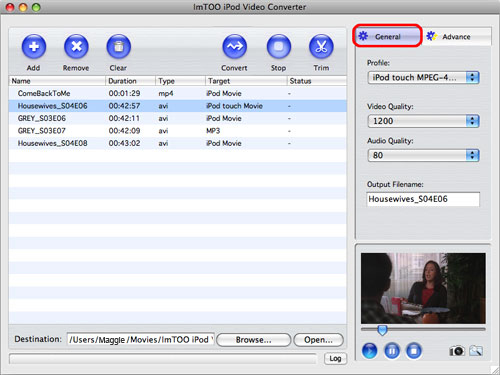Viewport: 500px width, 375px height.
Task: Take a snapshot with the camera icon
Action: tap(457, 351)
